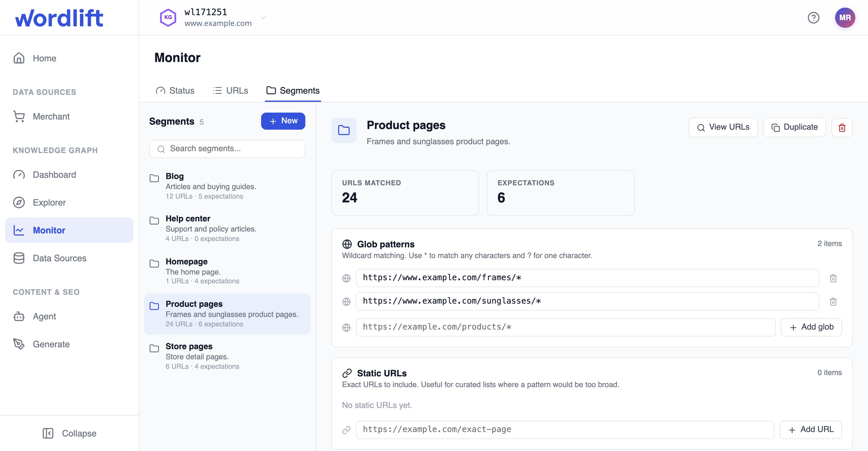Screen dimensions: 868x451
Task: Create a New segment
Action: coord(283,121)
